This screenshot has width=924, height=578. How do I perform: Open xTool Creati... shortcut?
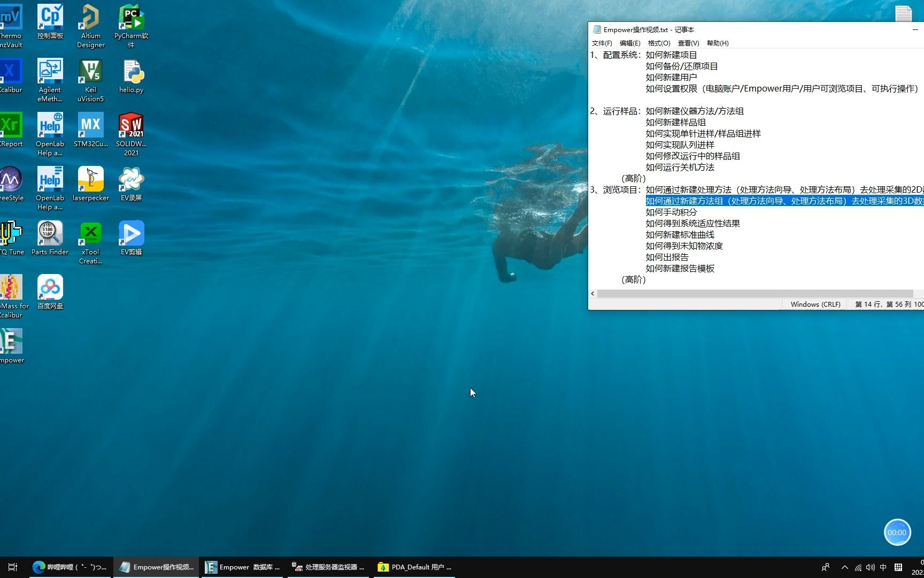click(90, 242)
